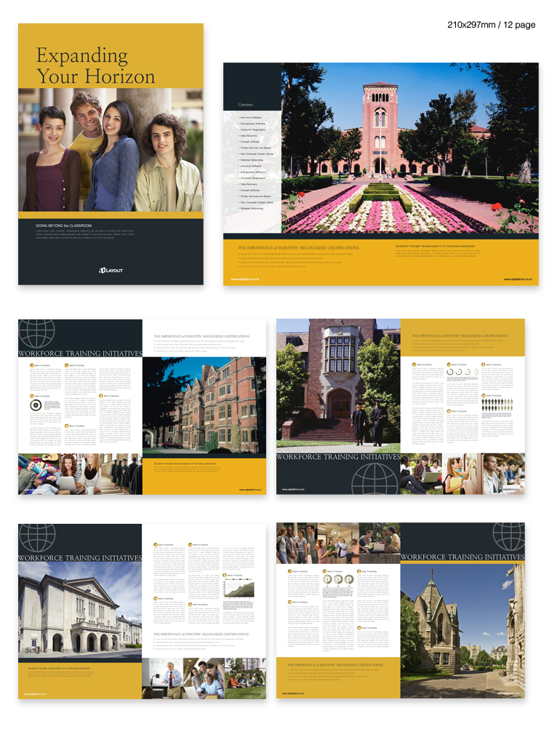Click the www.adplatform.co.kr link at bottom right of bell tower spread
Image resolution: width=560 pixels, height=745 pixels.
click(518, 279)
